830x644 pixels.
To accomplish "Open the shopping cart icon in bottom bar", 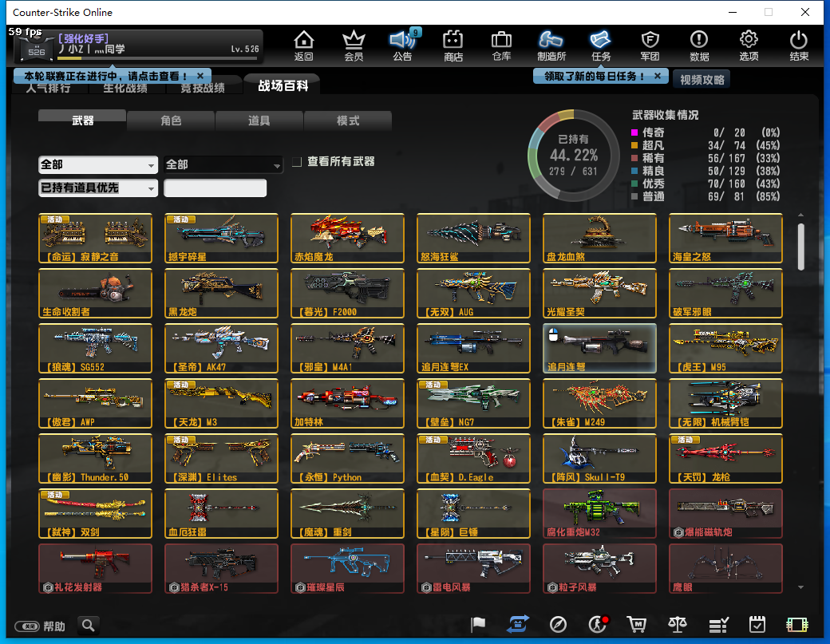I will [636, 625].
